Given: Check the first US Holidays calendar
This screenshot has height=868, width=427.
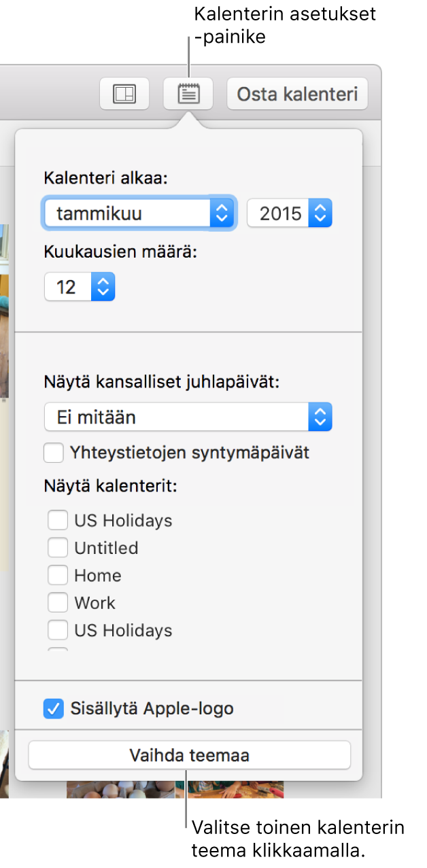Looking at the screenshot, I should [x=58, y=520].
